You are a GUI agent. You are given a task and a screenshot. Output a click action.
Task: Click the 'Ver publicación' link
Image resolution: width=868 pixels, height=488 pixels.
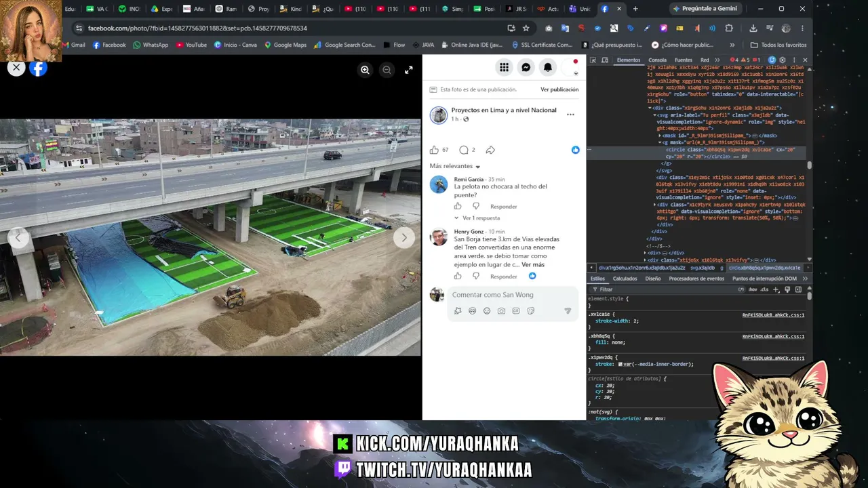coord(559,89)
